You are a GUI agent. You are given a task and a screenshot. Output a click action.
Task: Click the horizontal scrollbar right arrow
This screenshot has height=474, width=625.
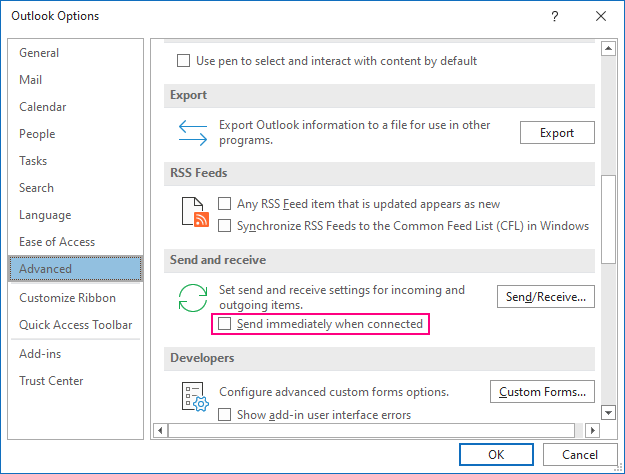[593, 431]
